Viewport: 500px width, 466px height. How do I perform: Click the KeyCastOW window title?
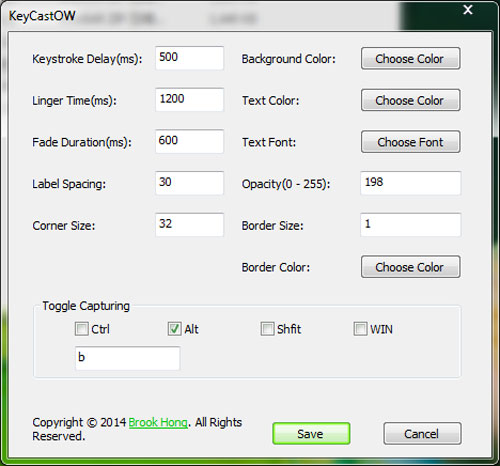[42, 16]
